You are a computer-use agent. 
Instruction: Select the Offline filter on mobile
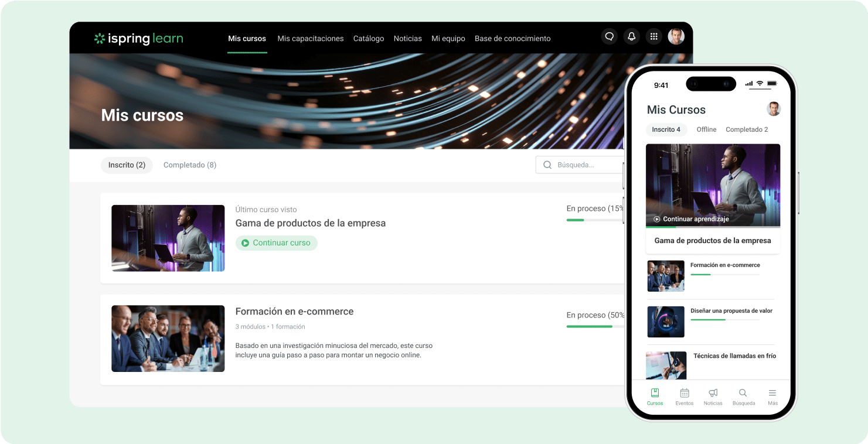coord(706,129)
